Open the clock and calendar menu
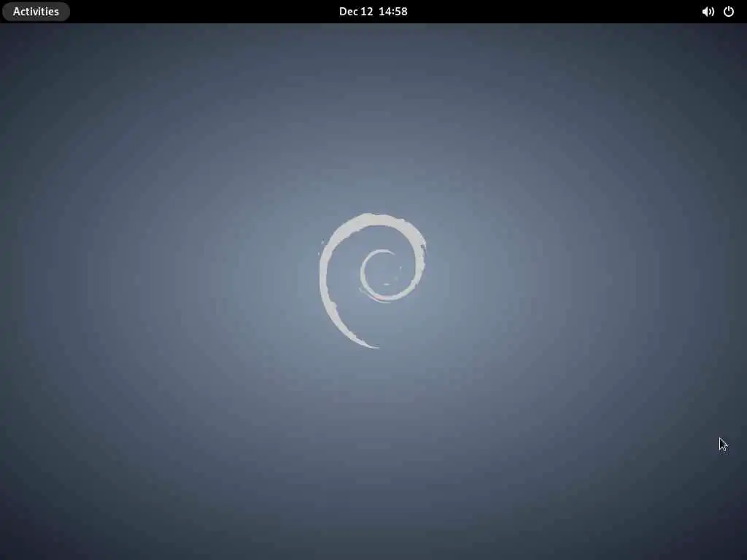 tap(373, 12)
